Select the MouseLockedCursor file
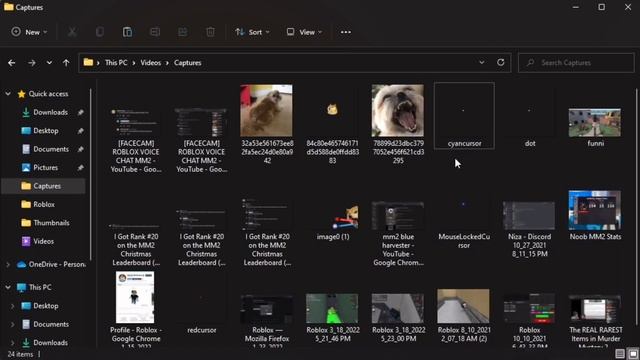Viewport: 640px width, 360px height. click(464, 225)
